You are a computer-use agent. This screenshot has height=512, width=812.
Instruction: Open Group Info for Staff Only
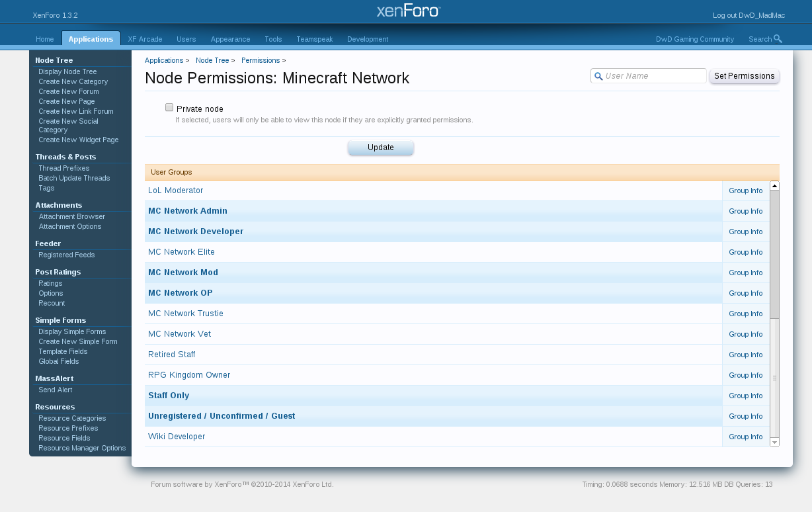pos(745,396)
